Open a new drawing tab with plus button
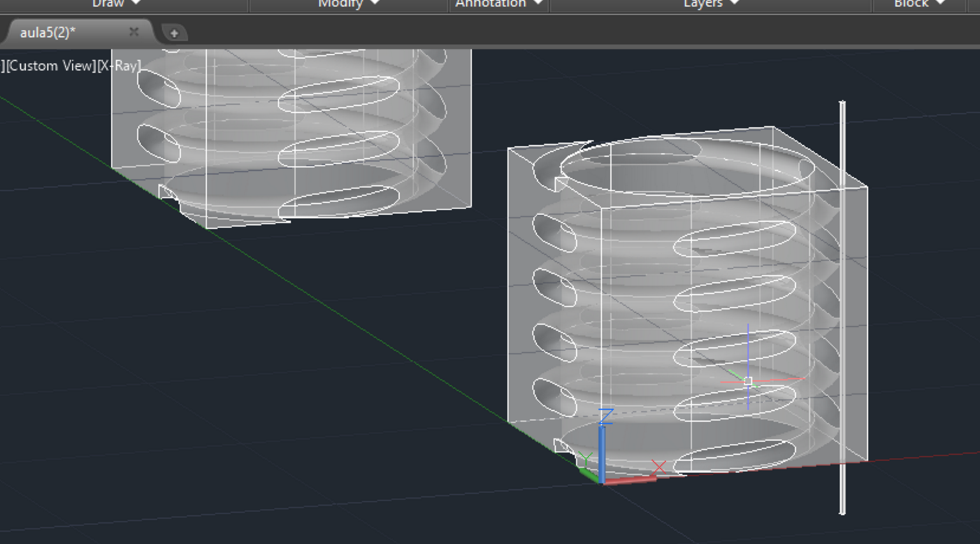980x544 pixels. 174,32
